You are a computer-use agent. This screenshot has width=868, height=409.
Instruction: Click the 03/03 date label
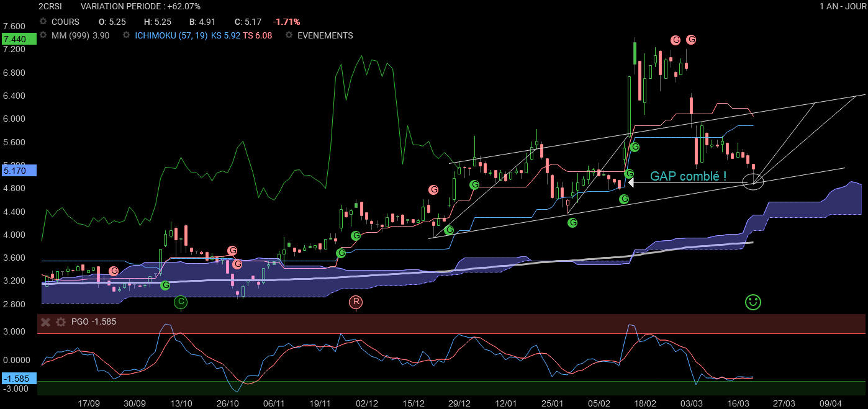coord(692,403)
